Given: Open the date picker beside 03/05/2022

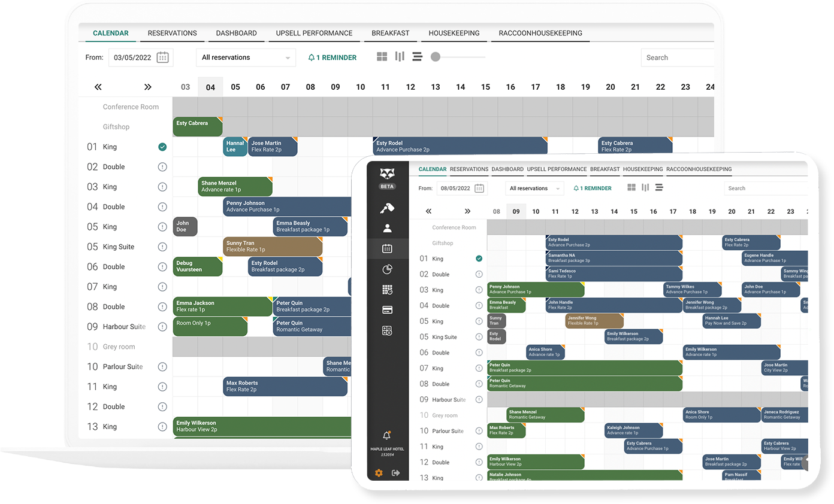Looking at the screenshot, I should (162, 57).
